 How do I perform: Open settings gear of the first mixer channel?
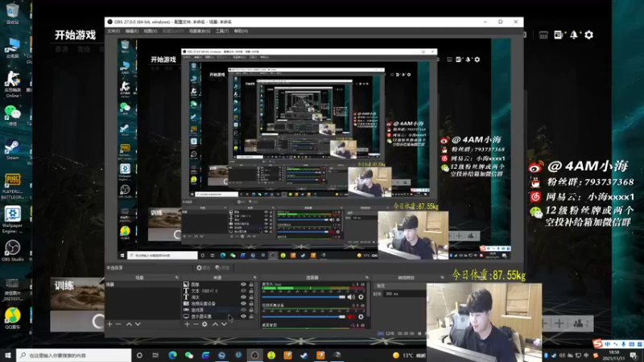(361, 297)
